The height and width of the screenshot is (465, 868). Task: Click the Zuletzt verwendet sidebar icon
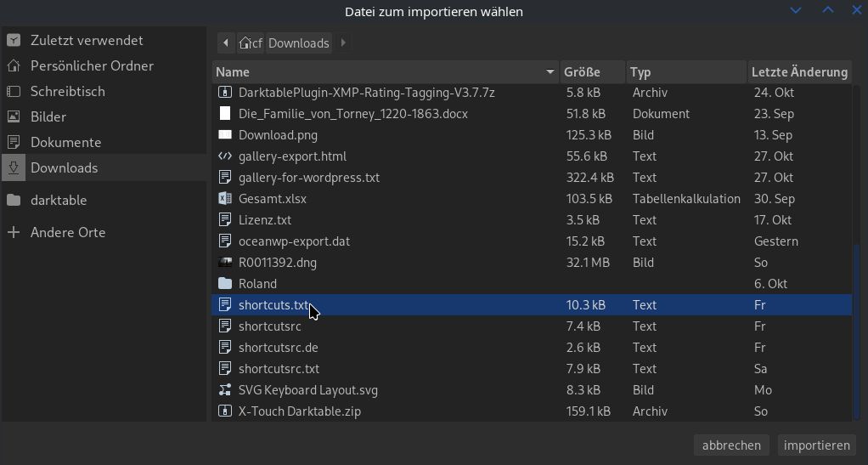[x=14, y=40]
